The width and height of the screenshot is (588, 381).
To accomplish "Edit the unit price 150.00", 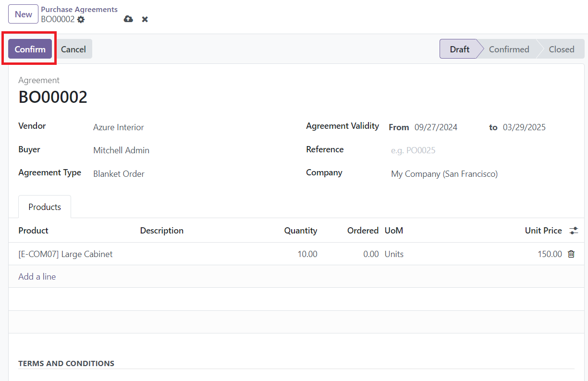I will (550, 254).
